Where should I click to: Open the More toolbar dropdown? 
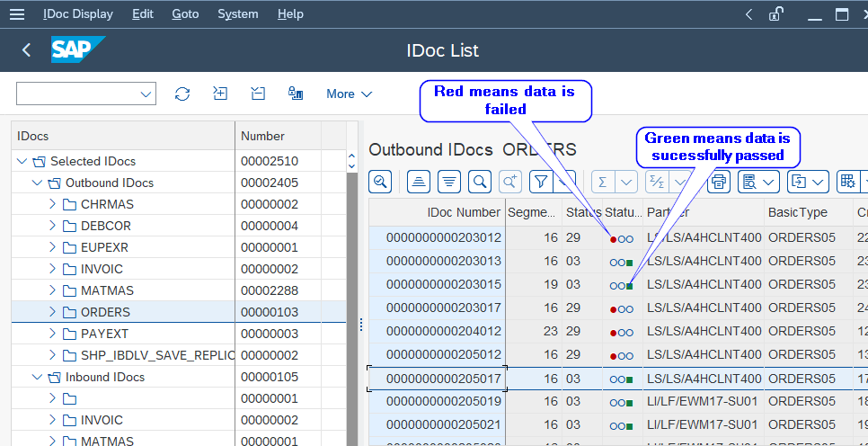(350, 94)
